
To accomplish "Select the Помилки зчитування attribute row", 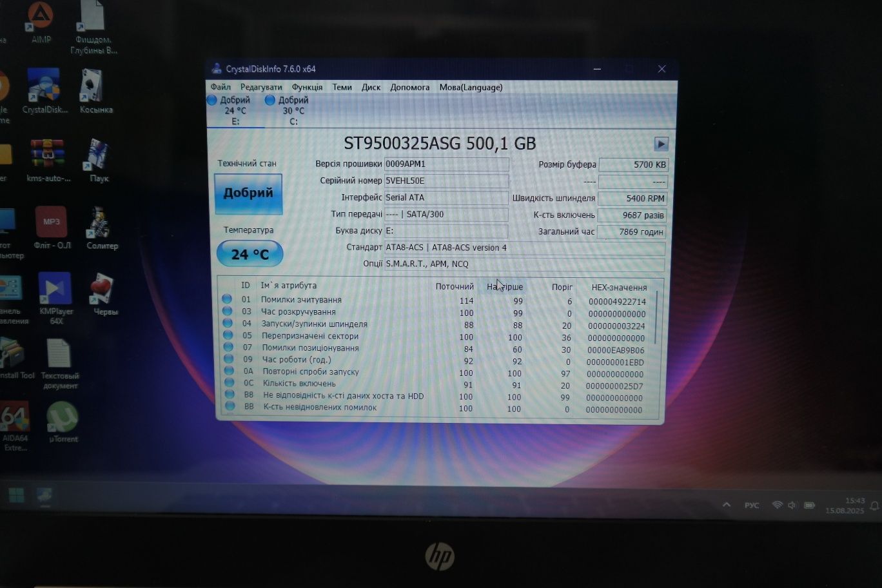I will (x=436, y=300).
